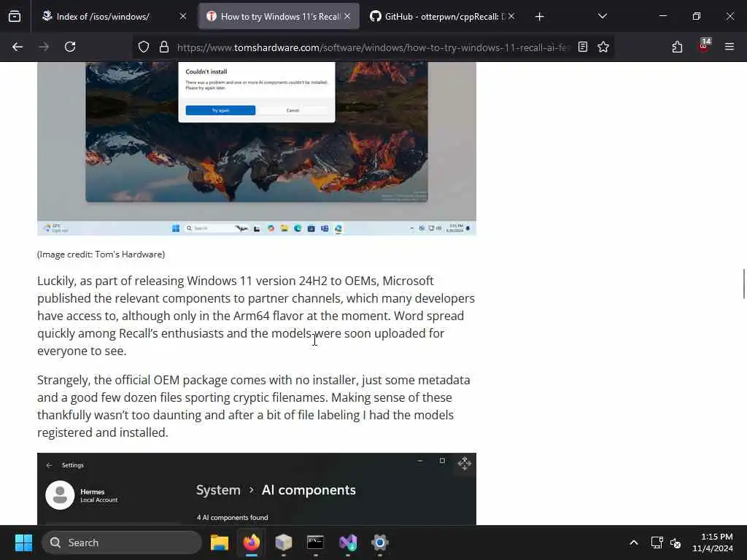The width and height of the screenshot is (747, 560).
Task: Click the paragraph starting "Strangely, the official"
Action: click(x=254, y=406)
